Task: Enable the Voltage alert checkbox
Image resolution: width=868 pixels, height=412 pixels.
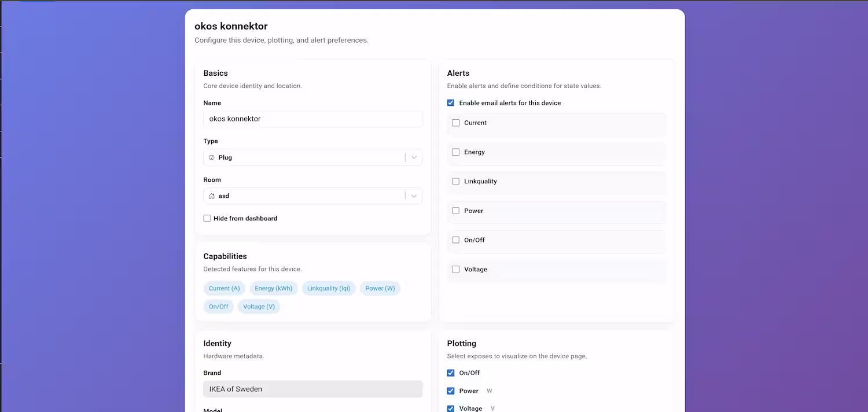Action: pyautogui.click(x=455, y=269)
